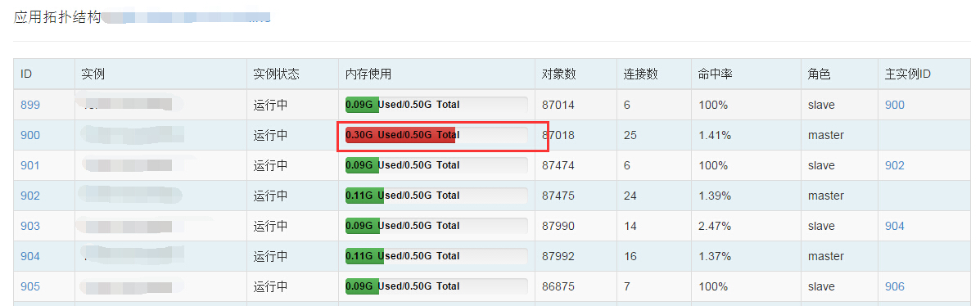Select memory usage bar in row 899
Screen dimensions: 980x306
pyautogui.click(x=436, y=105)
